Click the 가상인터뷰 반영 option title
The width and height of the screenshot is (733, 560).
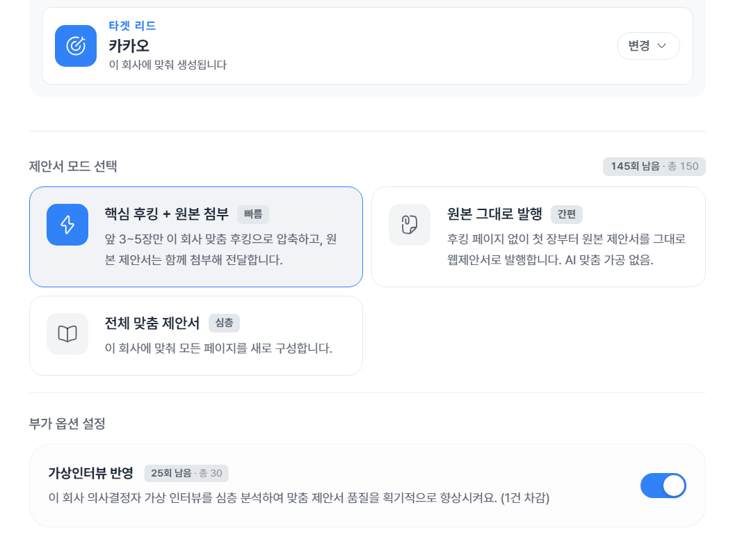(90, 473)
